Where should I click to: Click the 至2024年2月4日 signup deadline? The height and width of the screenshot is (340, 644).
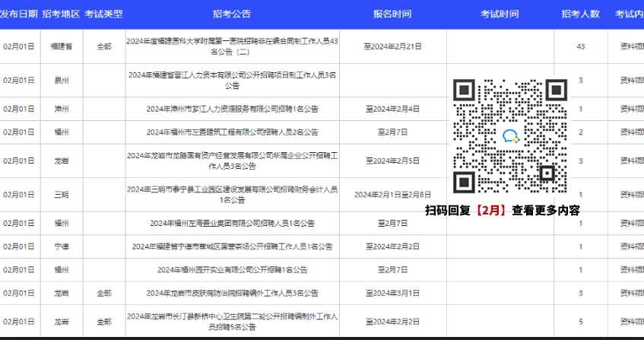(392, 109)
